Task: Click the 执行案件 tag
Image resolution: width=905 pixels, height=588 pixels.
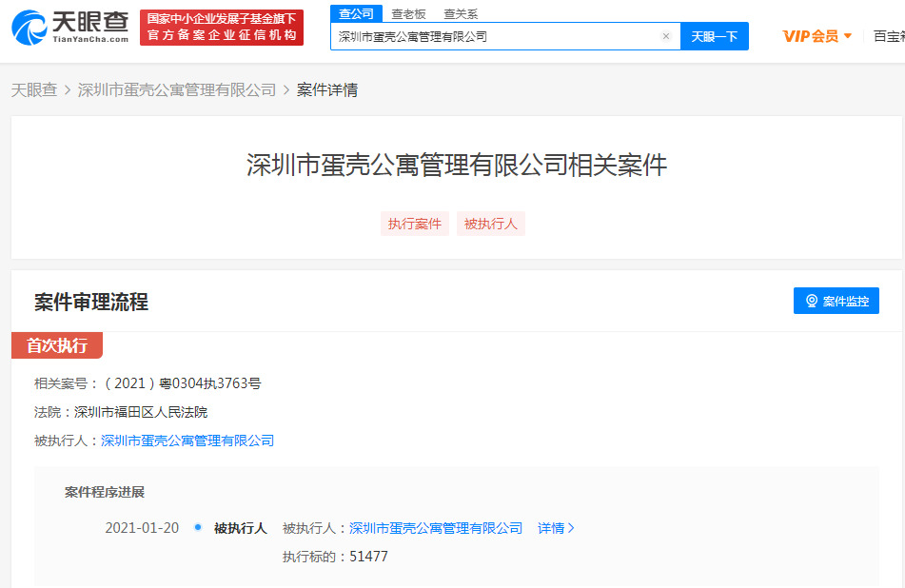Action: point(414,224)
